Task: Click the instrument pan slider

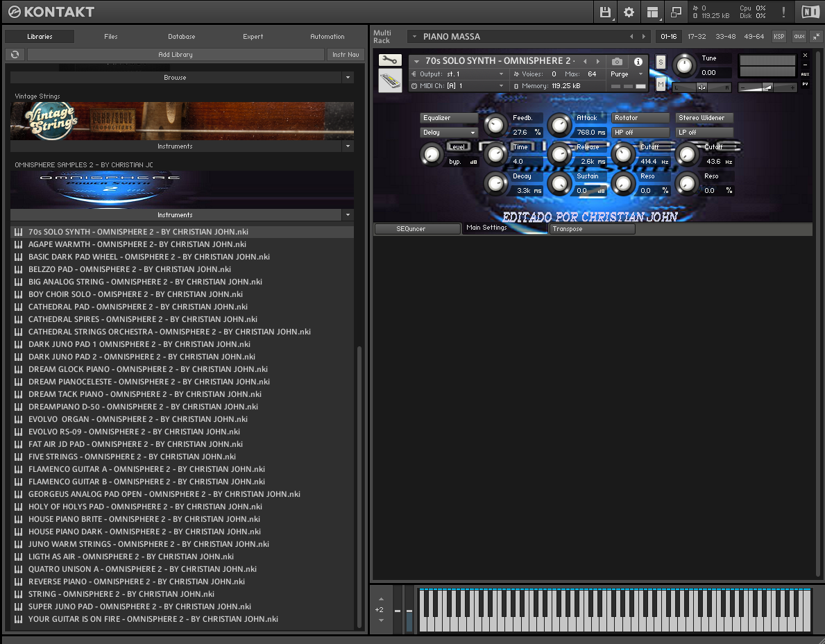Action: pyautogui.click(x=702, y=87)
